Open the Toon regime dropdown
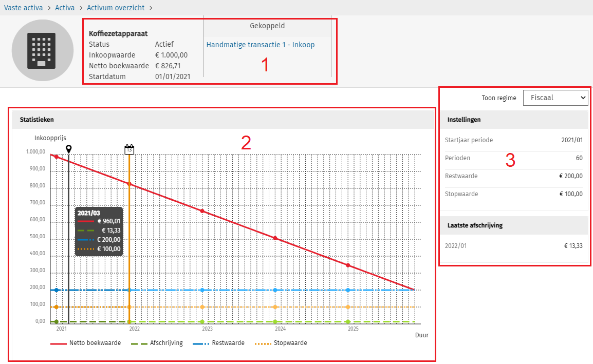Screen dimensions: 593x364 (x=555, y=98)
